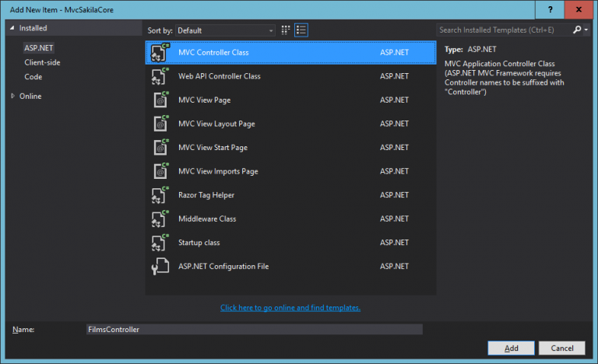The image size is (598, 364).
Task: Select the Code category
Action: 33,77
